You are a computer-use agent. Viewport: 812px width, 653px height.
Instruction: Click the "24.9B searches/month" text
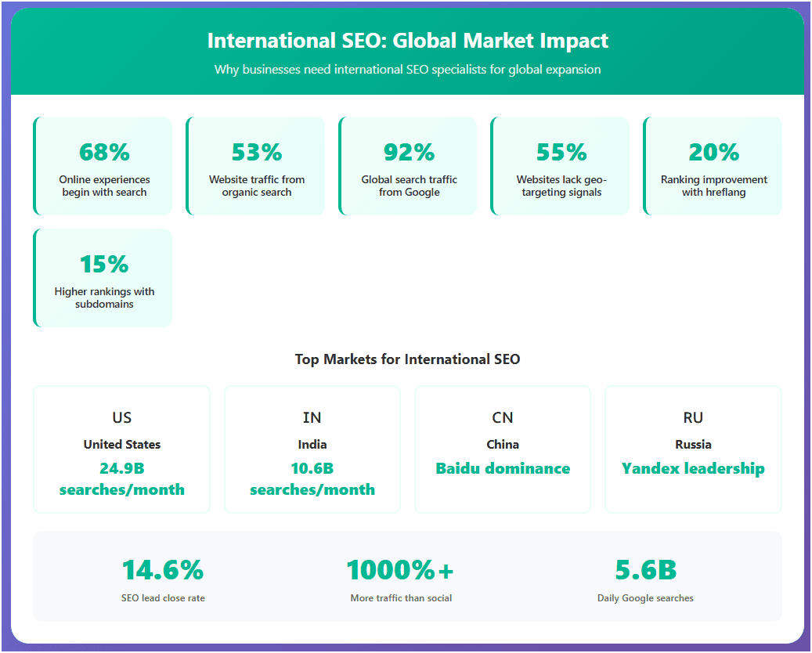pyautogui.click(x=121, y=479)
